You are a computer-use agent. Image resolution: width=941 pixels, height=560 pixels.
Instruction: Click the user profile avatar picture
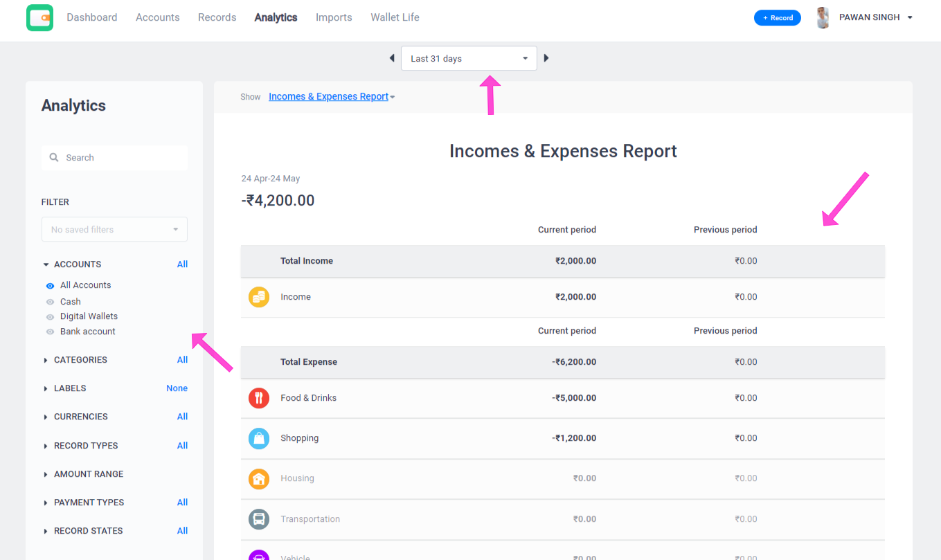pyautogui.click(x=823, y=17)
